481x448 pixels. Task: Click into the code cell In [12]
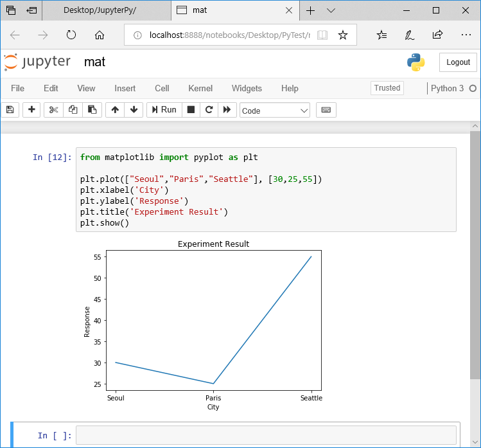266,190
